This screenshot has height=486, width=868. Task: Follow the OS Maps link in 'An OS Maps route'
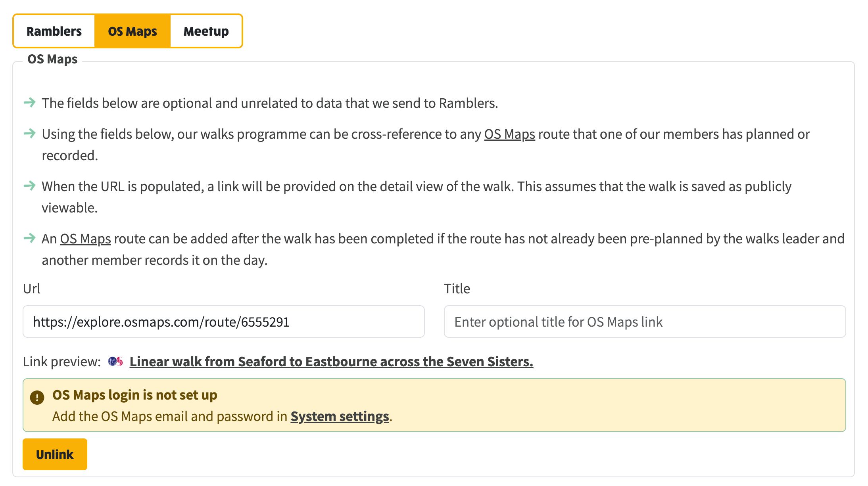pyautogui.click(x=85, y=239)
